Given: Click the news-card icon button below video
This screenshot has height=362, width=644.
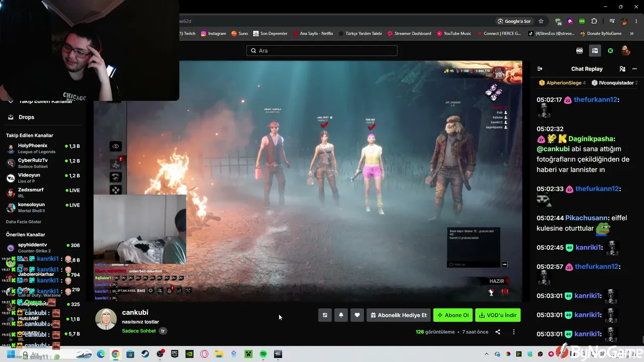Looking at the screenshot, I should point(325,315).
